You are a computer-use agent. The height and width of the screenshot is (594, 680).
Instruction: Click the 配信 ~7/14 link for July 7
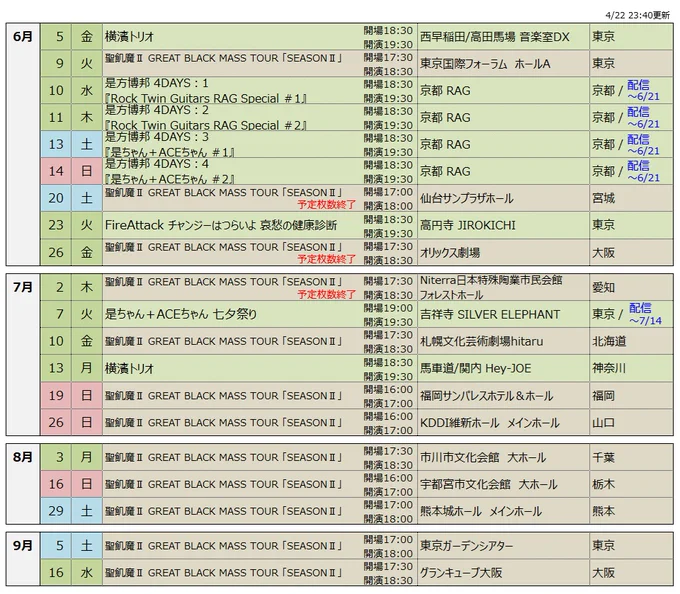(x=645, y=314)
